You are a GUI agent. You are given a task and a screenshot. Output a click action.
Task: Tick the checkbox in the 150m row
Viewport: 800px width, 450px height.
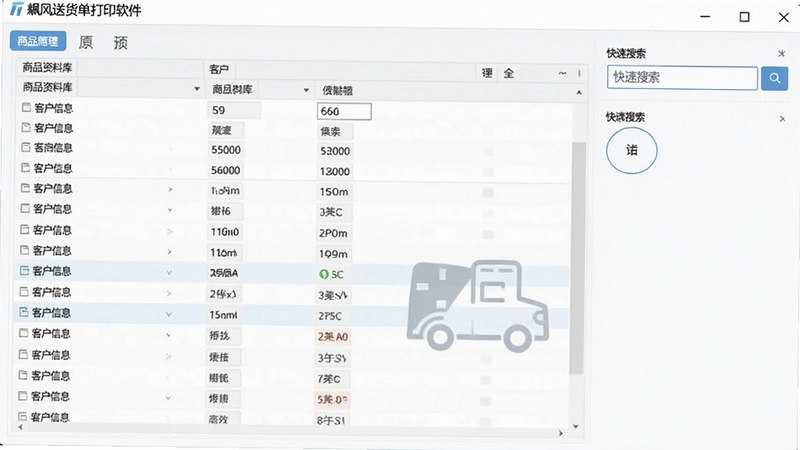point(25,188)
